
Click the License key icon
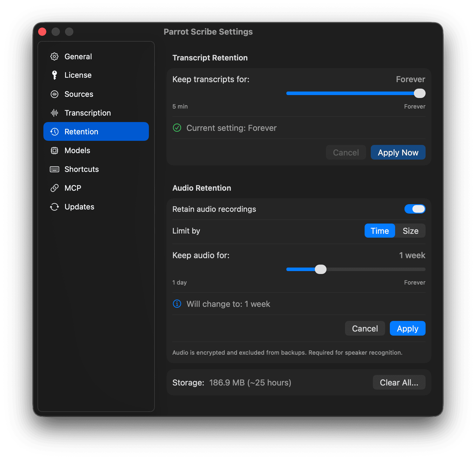pos(54,75)
